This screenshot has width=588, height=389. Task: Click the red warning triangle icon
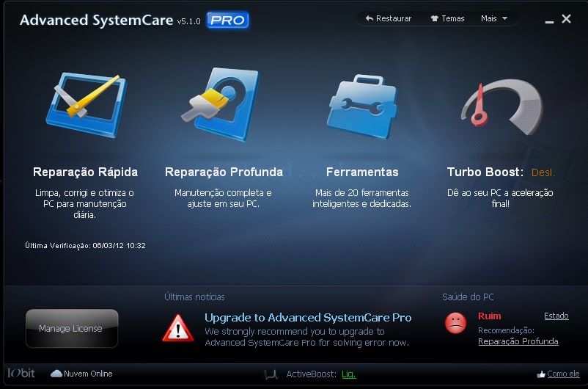177,328
